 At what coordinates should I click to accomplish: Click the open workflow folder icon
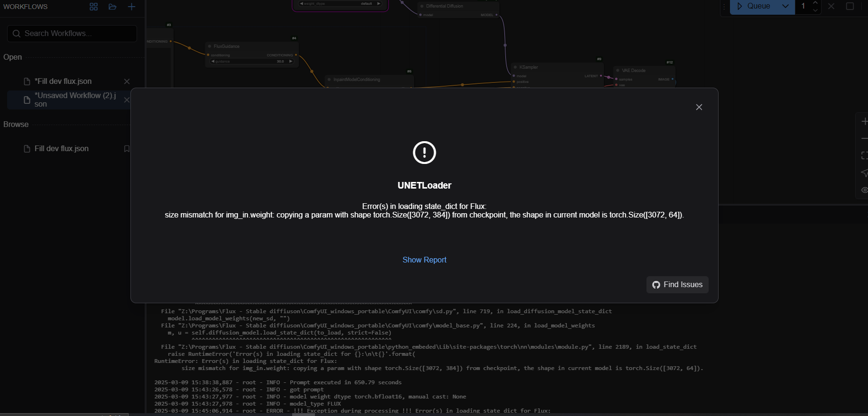coord(112,7)
